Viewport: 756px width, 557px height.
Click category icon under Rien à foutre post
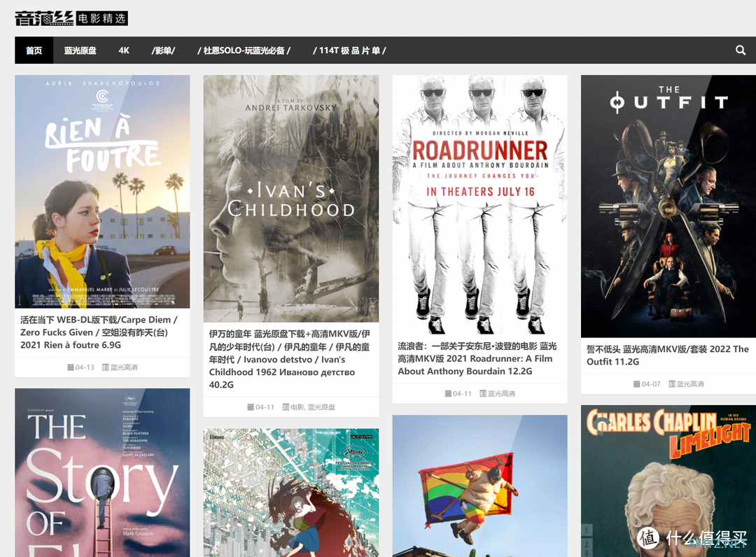[x=106, y=367]
